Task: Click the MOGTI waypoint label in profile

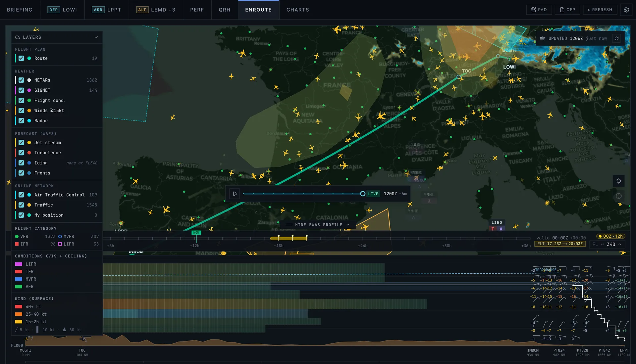Action: pos(25,350)
